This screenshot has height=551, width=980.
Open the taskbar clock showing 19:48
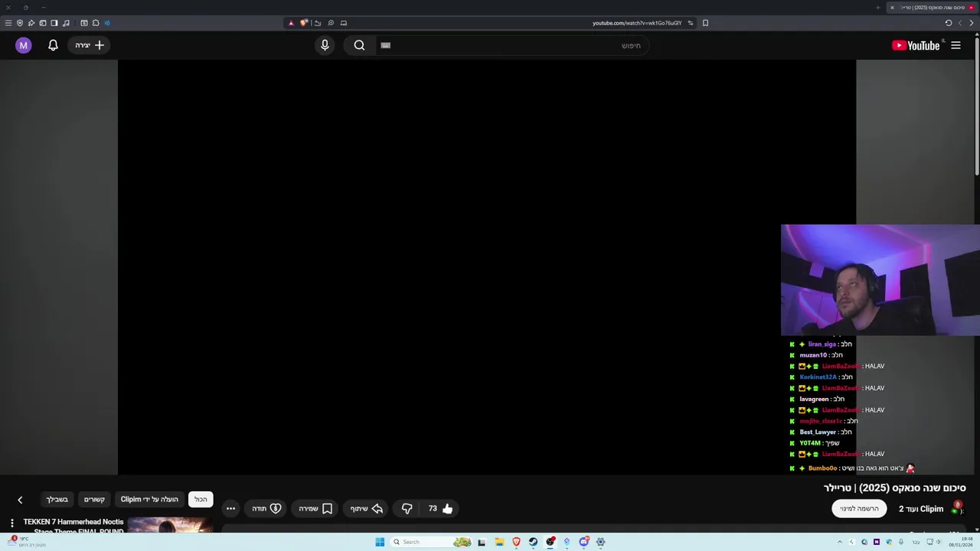click(961, 542)
